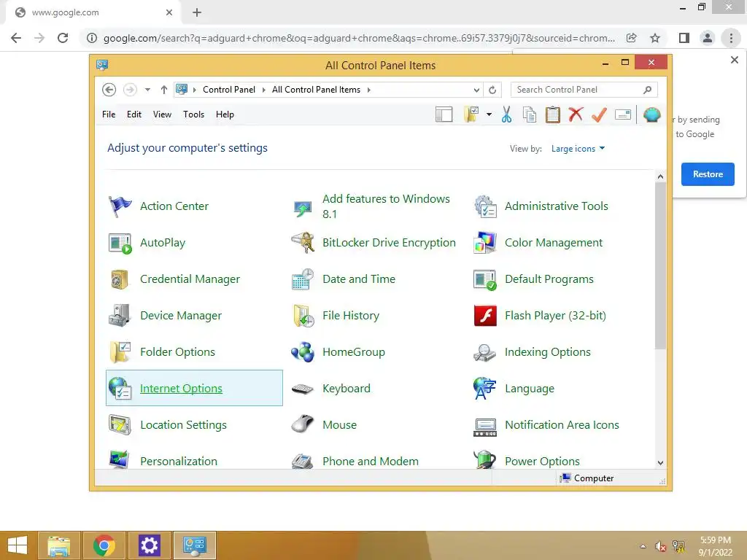Open the recent locations arrow beside Forward
The image size is (747, 560).
click(x=147, y=90)
